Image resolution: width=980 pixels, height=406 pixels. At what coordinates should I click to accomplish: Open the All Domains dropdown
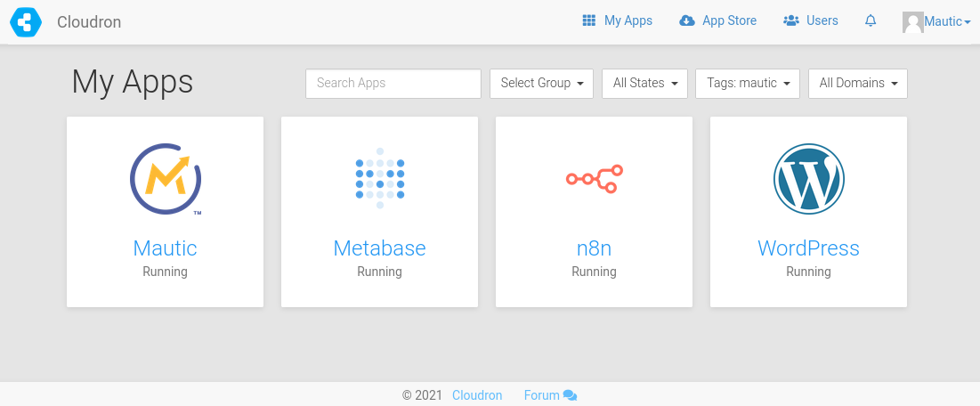coord(858,83)
